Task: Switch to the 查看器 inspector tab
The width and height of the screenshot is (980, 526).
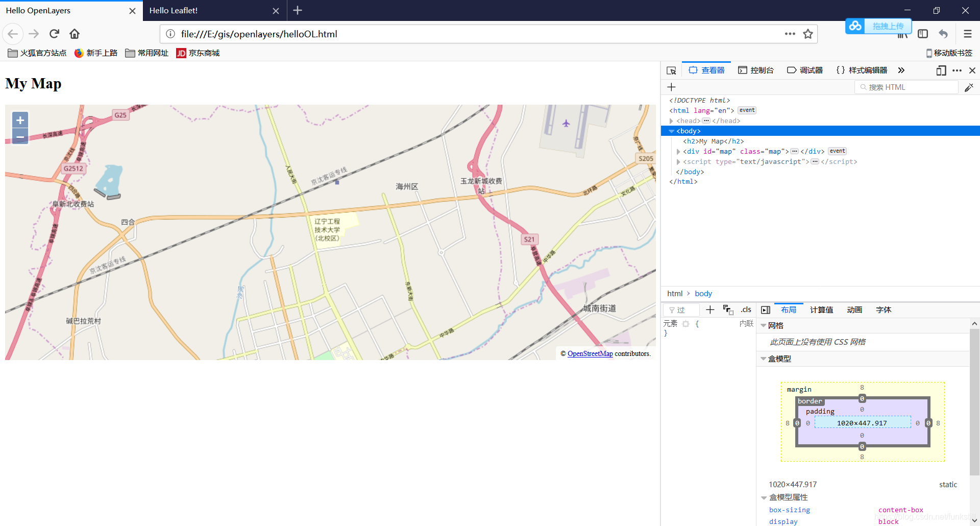Action: [x=706, y=70]
